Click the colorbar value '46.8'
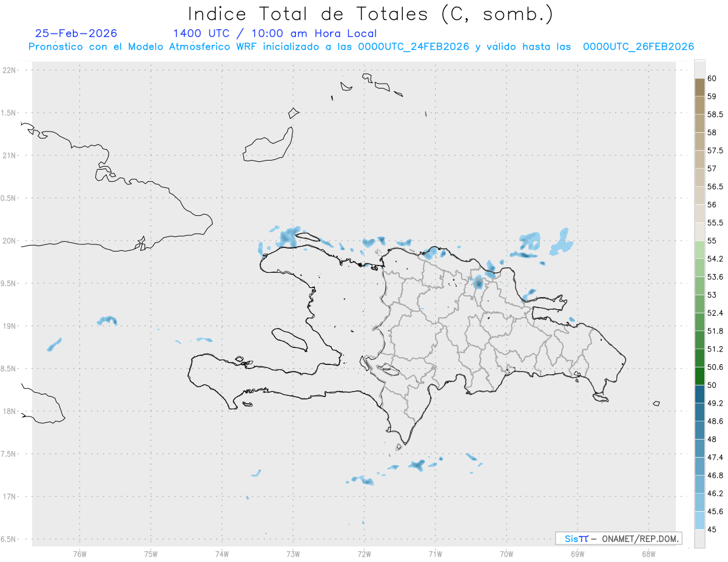The image size is (728, 562). pos(715,475)
